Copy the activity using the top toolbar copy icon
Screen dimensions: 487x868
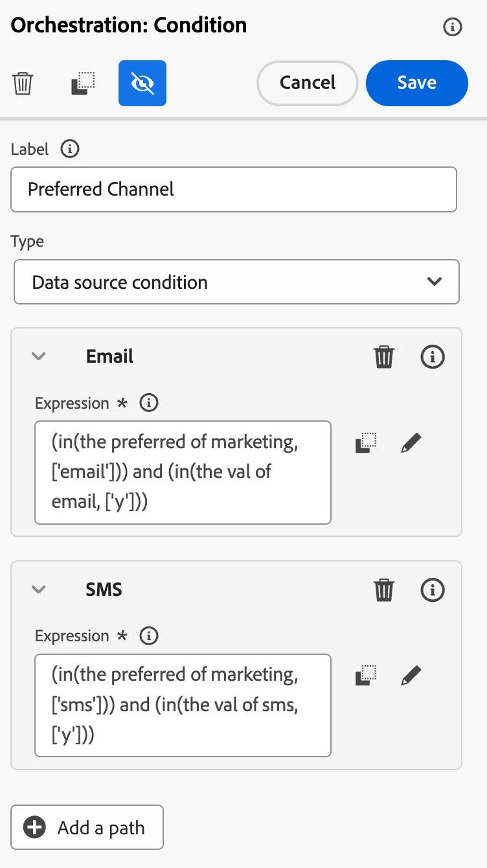point(82,84)
